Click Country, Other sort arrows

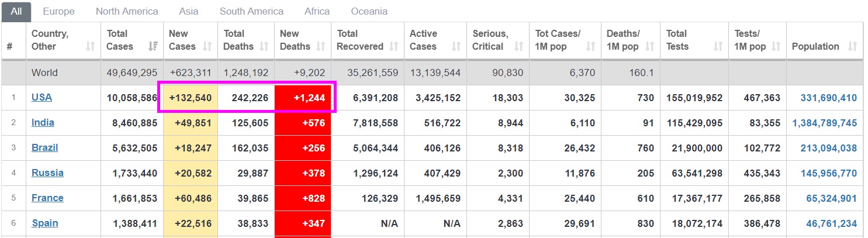pos(90,46)
